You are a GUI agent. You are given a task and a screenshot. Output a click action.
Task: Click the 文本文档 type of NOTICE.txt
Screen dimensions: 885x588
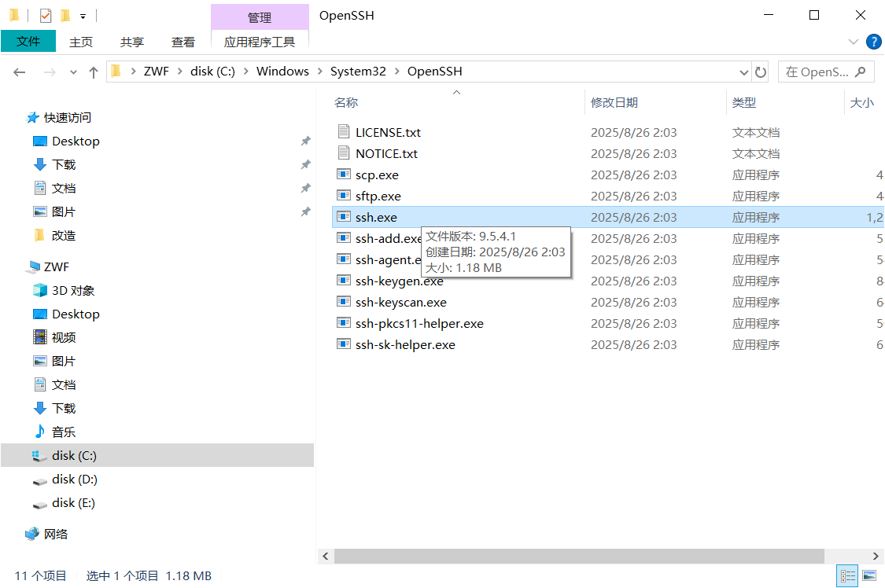[x=756, y=153]
